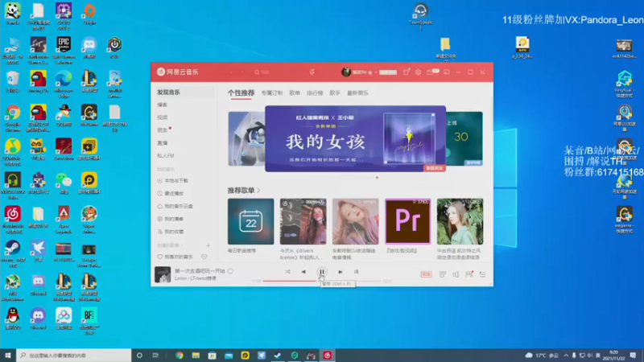This screenshot has height=362, width=644.
Task: Open Microsoft Edge desktop icon
Action: coord(64,84)
